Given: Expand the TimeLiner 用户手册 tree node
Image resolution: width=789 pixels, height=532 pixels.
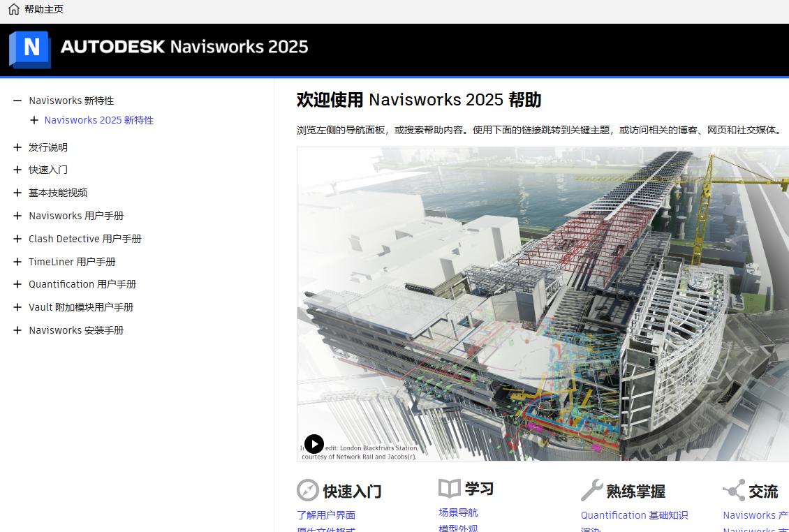Looking at the screenshot, I should click(17, 262).
